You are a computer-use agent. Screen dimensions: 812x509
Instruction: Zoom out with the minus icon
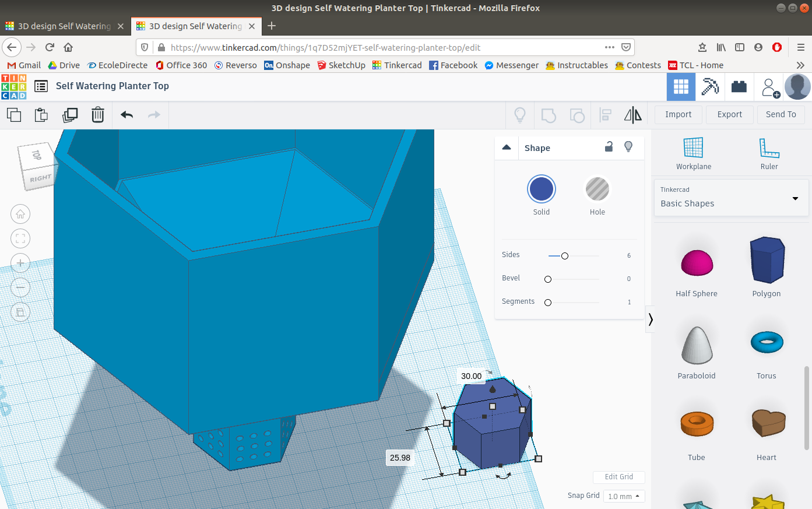[x=20, y=287]
